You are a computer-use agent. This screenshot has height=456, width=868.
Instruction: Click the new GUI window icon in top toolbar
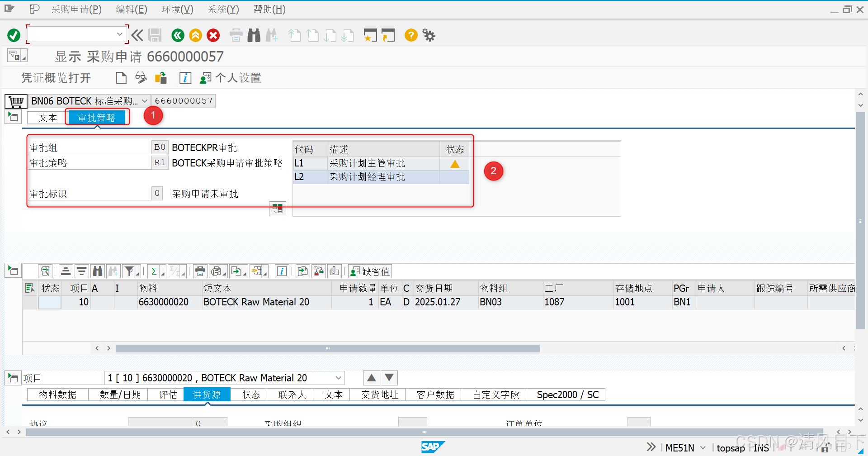[x=370, y=35]
